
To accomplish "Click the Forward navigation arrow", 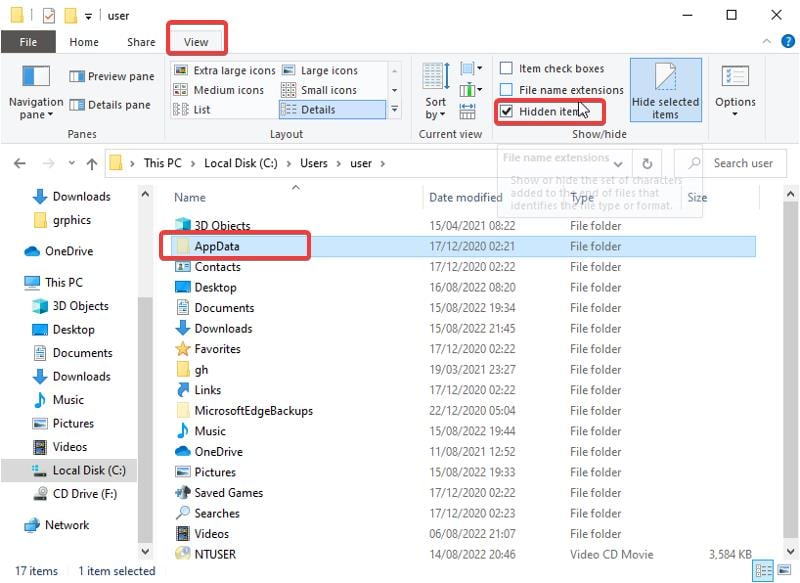I will (x=48, y=163).
